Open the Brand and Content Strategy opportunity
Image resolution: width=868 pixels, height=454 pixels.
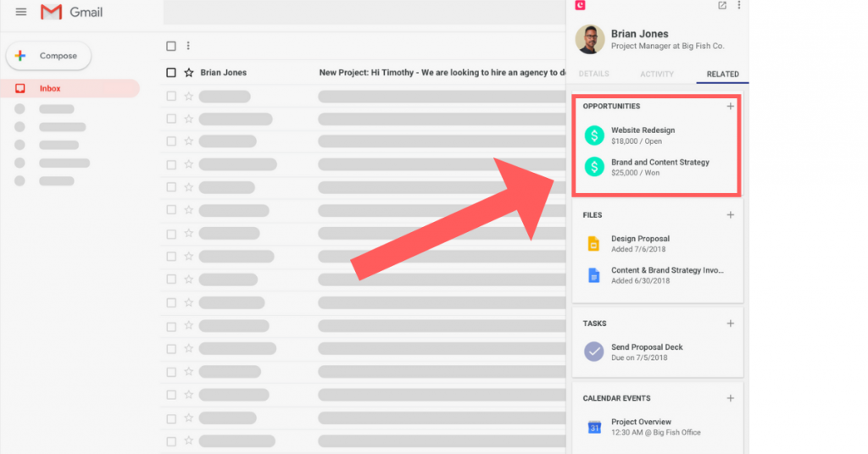[659, 162]
